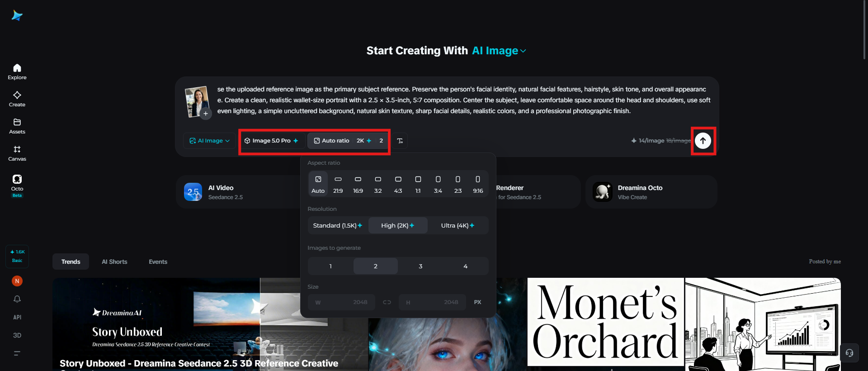Image resolution: width=868 pixels, height=371 pixels.
Task: Click the uploaded reference portrait thumbnail
Action: (197, 101)
